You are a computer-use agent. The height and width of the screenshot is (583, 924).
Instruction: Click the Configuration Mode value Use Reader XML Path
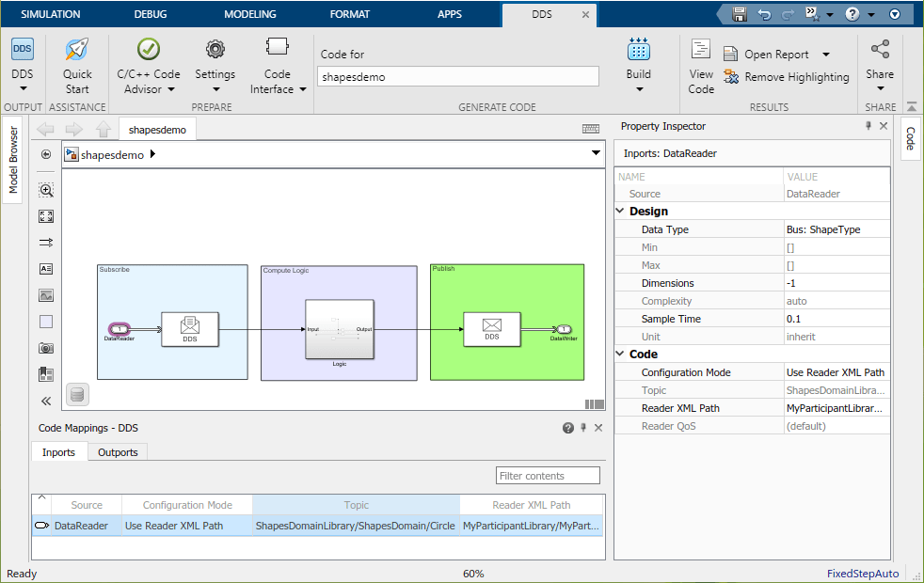tap(836, 372)
